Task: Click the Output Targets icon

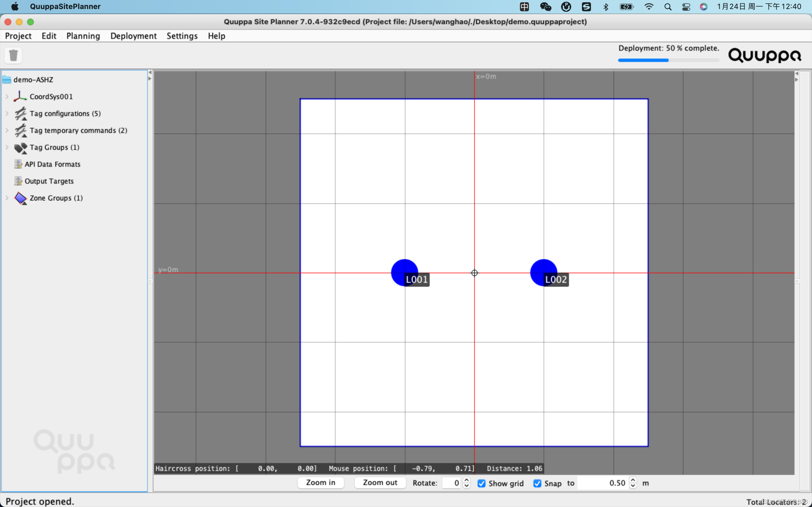Action: 18,181
